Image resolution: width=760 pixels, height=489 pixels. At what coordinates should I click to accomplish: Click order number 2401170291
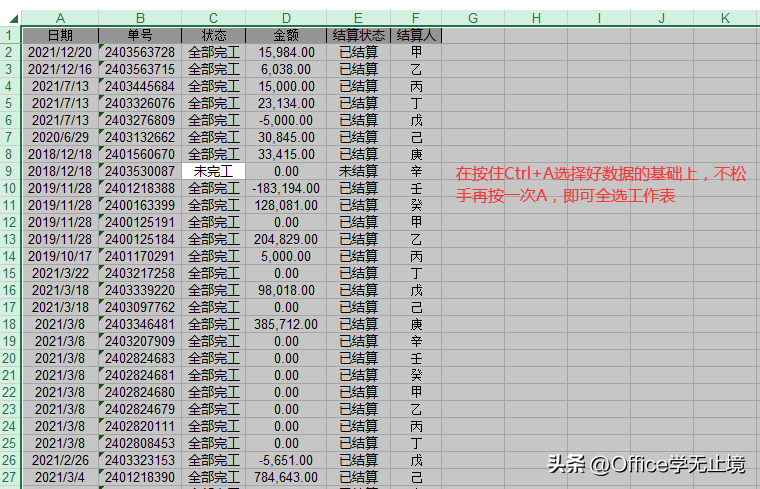pos(140,256)
